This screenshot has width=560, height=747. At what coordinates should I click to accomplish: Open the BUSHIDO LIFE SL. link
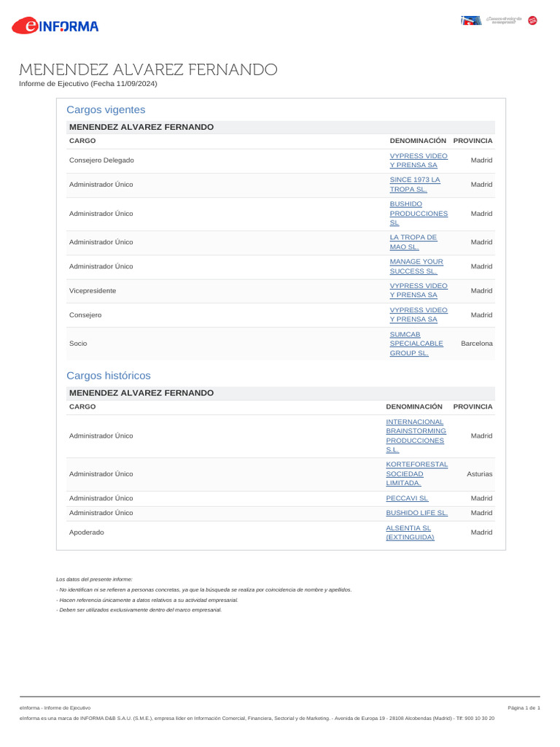pyautogui.click(x=416, y=513)
